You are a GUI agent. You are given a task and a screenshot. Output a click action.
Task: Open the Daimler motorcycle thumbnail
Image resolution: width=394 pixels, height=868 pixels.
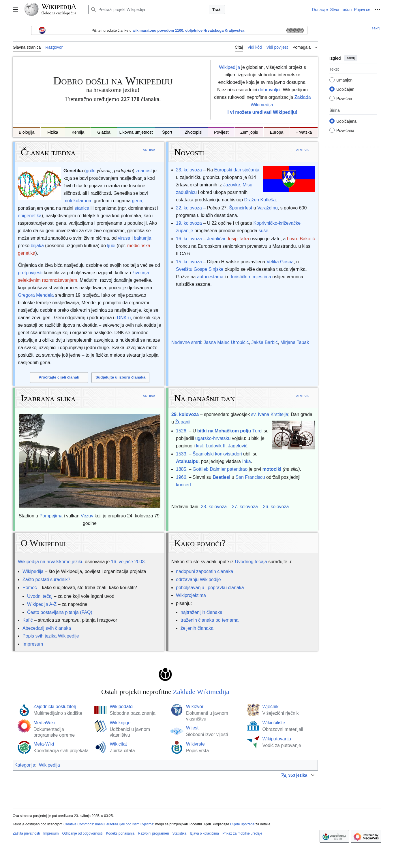tap(293, 435)
